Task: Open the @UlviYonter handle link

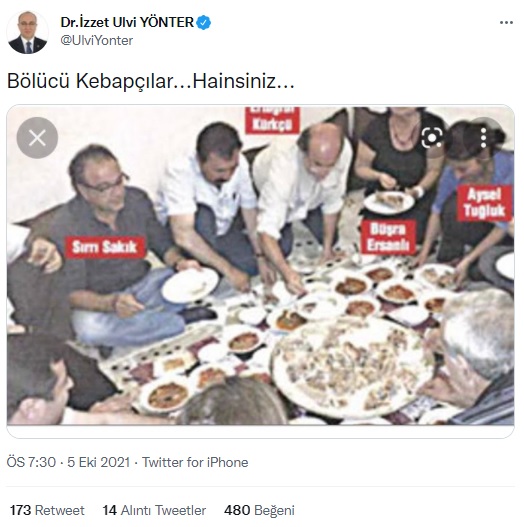Action: click(x=97, y=41)
